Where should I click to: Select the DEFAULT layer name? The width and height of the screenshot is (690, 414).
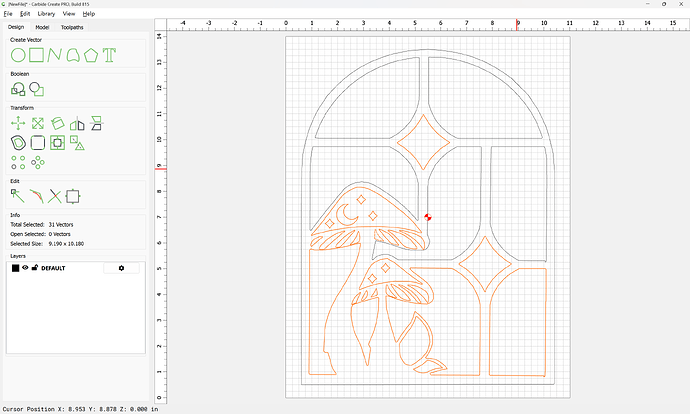53,268
